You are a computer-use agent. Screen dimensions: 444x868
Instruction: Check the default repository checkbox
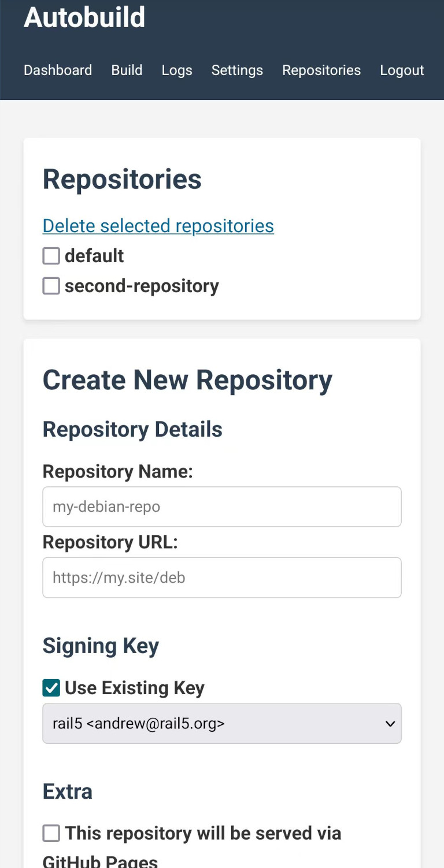51,256
